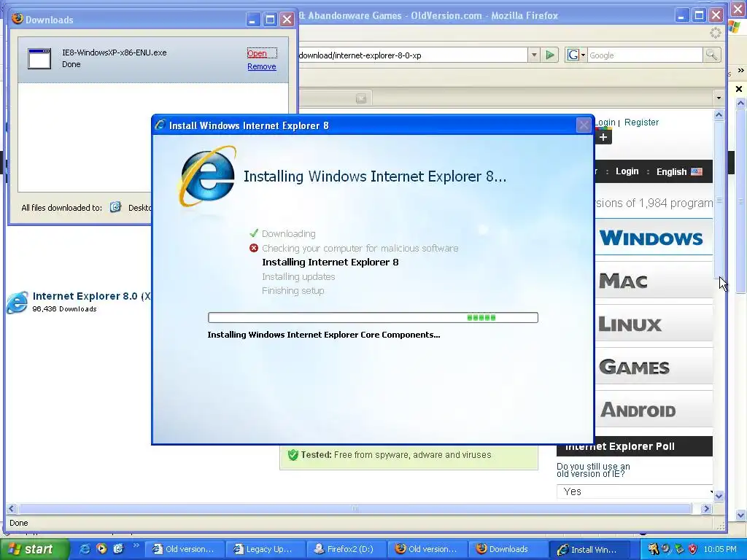The height and width of the screenshot is (560, 747).
Task: Click Login in the black site navigation bar
Action: (x=627, y=171)
